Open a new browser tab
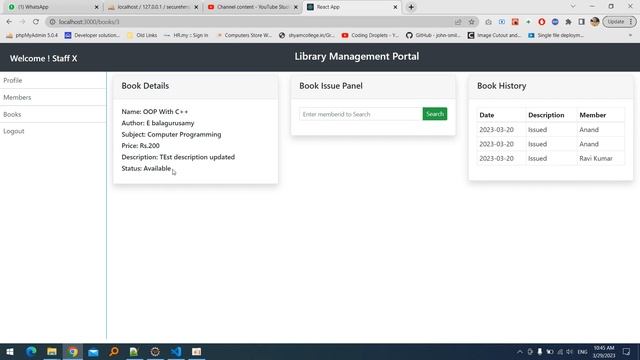Image resolution: width=640 pixels, height=360 pixels. [411, 7]
